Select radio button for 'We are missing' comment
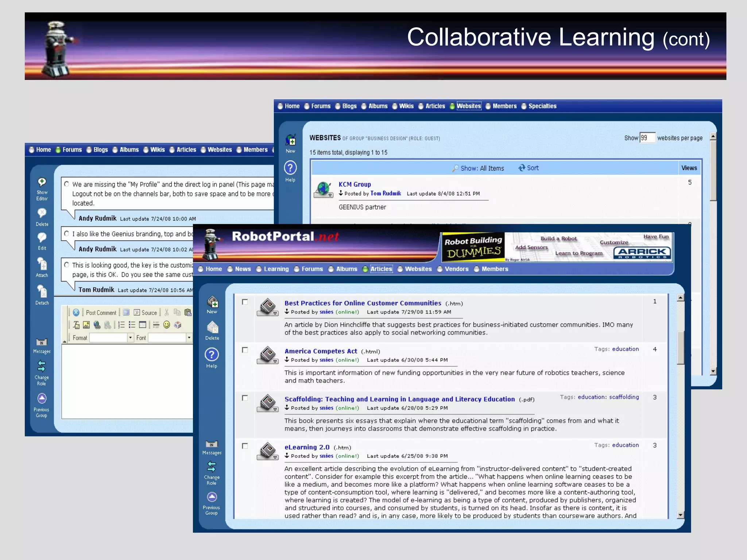Image resolution: width=747 pixels, height=560 pixels. click(66, 184)
